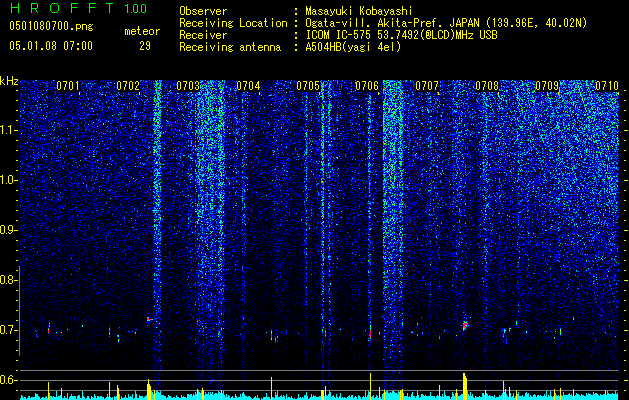
Task: Click the 0702 time marker
Action: [128, 86]
